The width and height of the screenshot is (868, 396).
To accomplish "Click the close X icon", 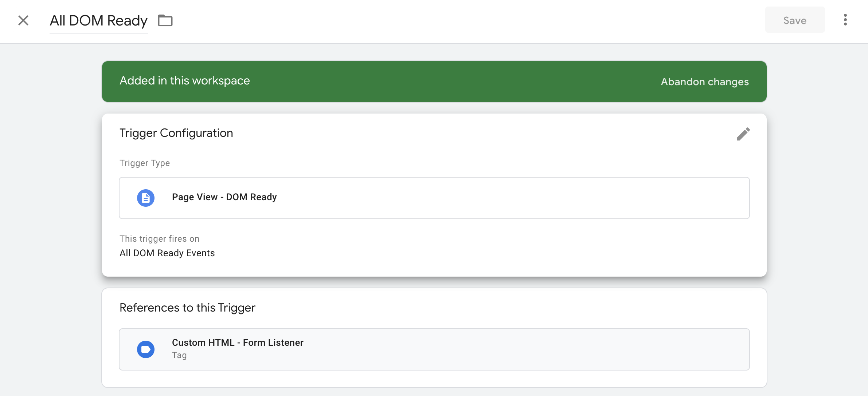I will (x=23, y=20).
